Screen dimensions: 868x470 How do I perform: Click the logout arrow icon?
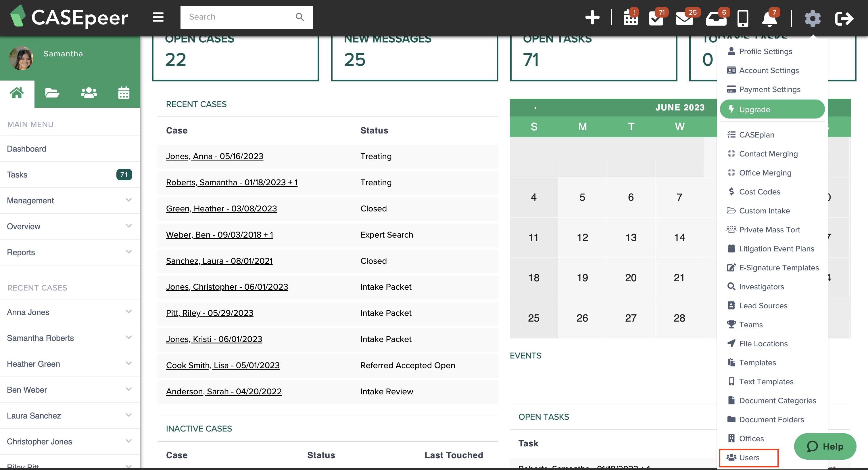coord(844,18)
